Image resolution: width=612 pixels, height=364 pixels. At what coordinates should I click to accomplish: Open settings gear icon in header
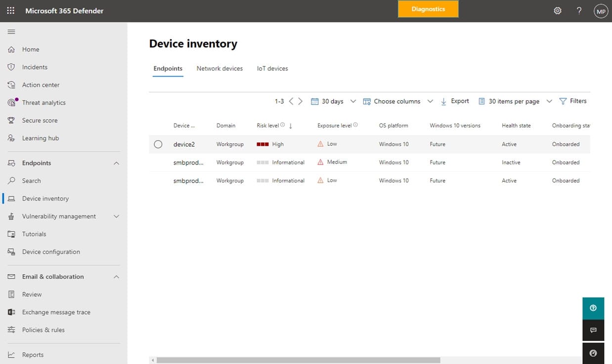coord(558,10)
